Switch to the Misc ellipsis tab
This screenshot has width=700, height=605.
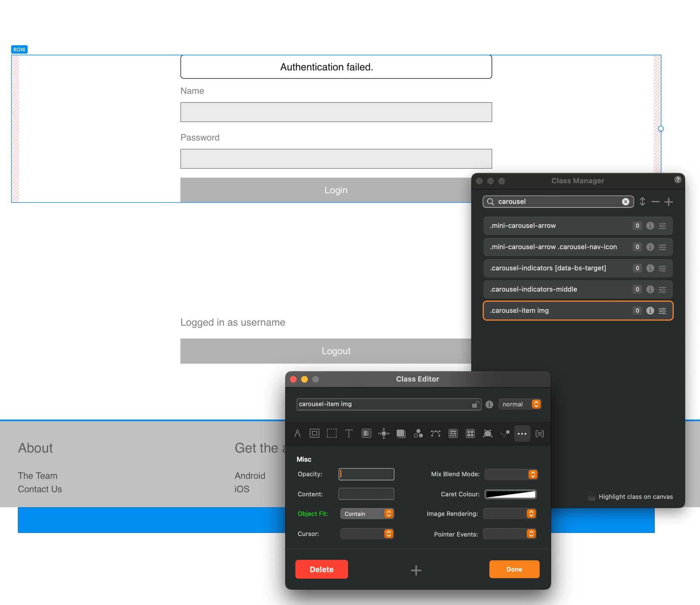(x=522, y=433)
